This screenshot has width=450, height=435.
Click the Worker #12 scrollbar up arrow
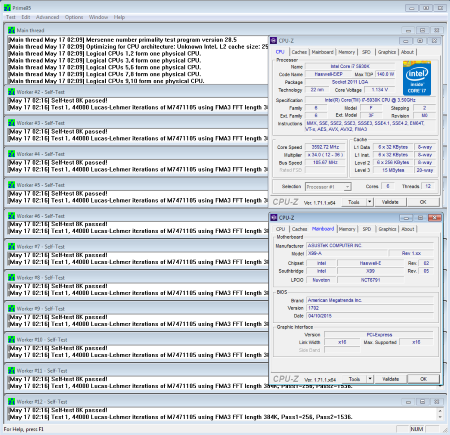440,411
